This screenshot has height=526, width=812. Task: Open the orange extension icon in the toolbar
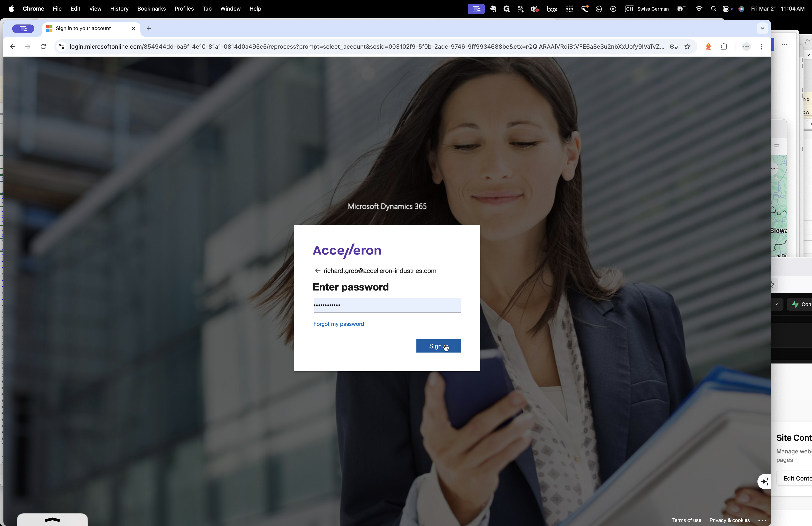708,46
